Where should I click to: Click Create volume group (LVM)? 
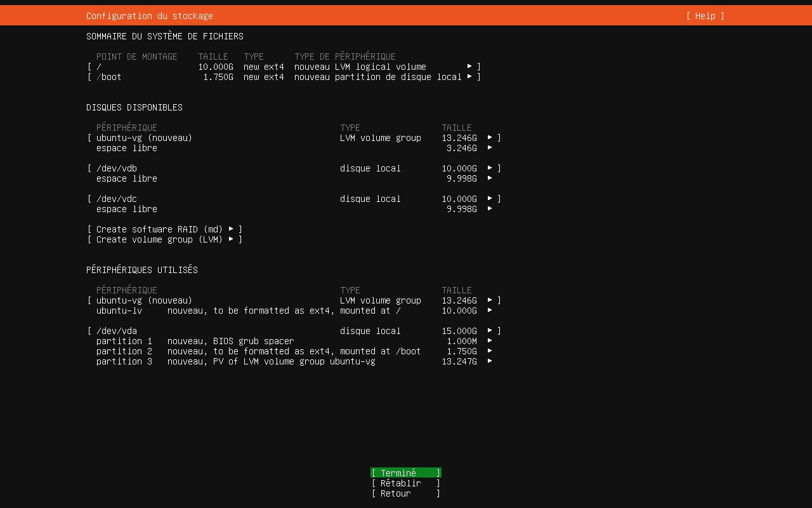pyautogui.click(x=165, y=239)
